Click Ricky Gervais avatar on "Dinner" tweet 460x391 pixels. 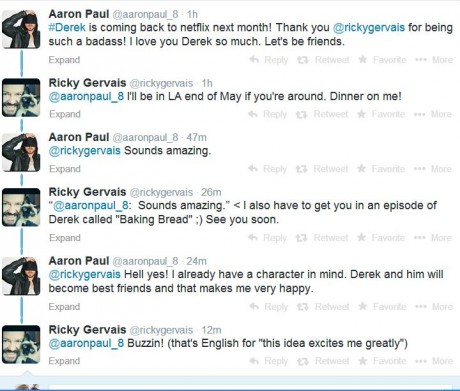[x=21, y=98]
